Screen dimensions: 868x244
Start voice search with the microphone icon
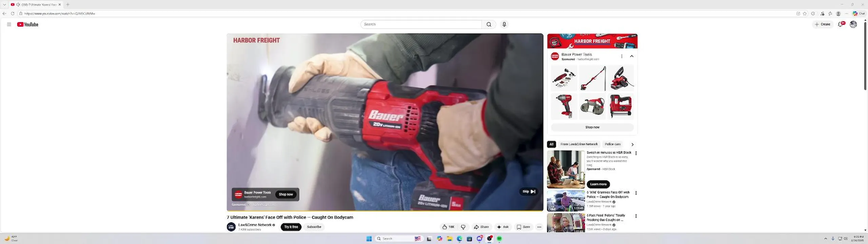504,24
